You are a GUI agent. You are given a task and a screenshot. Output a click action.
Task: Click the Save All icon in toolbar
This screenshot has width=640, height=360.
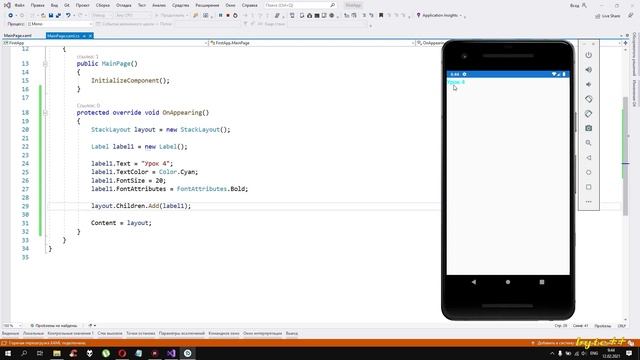pos(58,16)
